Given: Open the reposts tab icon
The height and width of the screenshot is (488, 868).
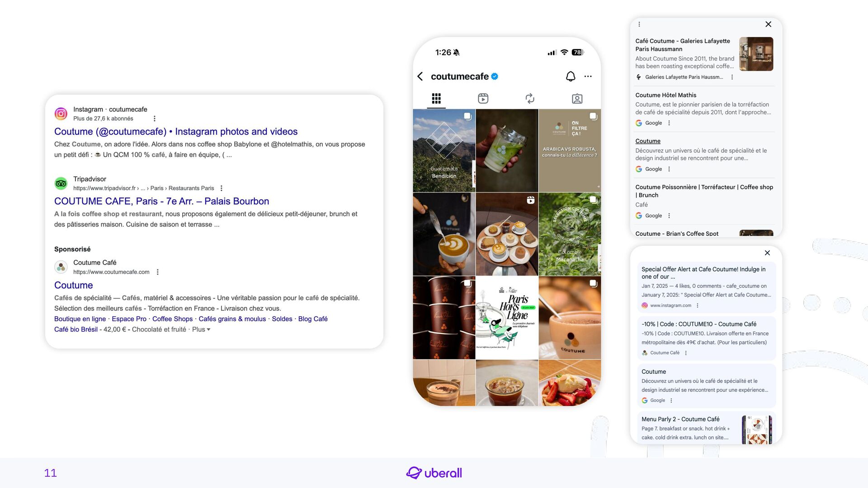Looking at the screenshot, I should click(x=530, y=99).
